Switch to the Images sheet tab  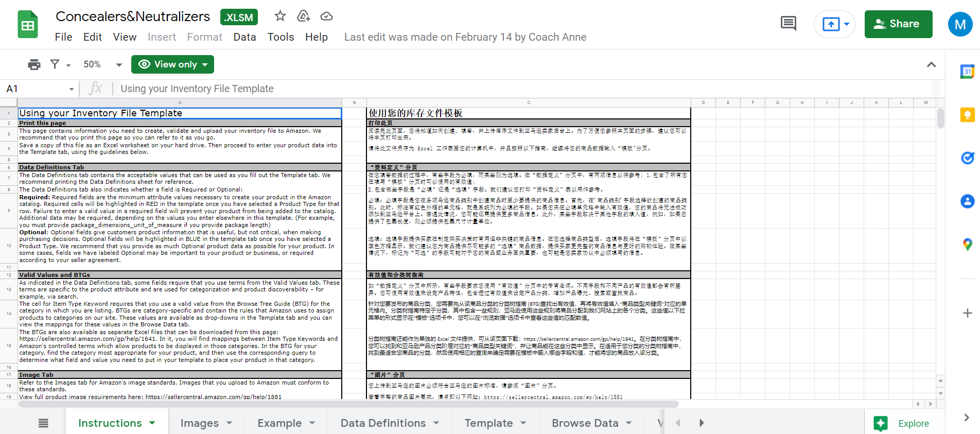coord(200,423)
